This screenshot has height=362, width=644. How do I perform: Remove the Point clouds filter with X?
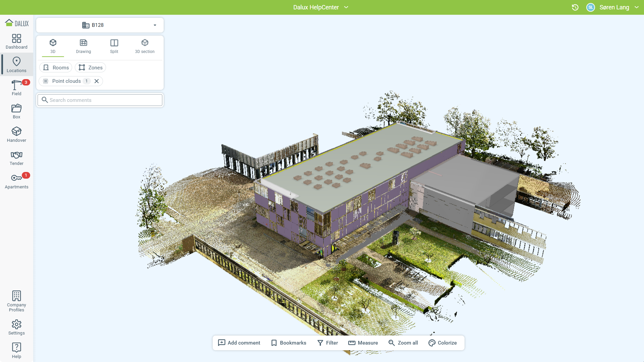(x=97, y=81)
